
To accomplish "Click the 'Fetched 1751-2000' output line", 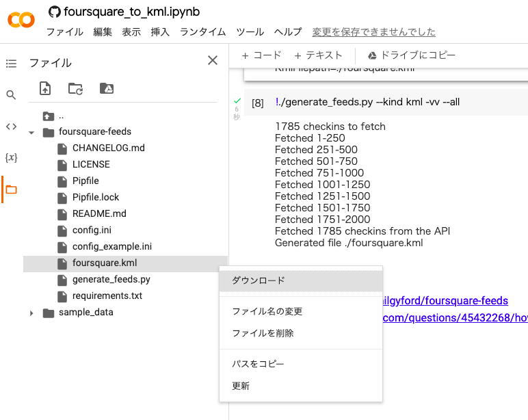I will click(x=323, y=220).
